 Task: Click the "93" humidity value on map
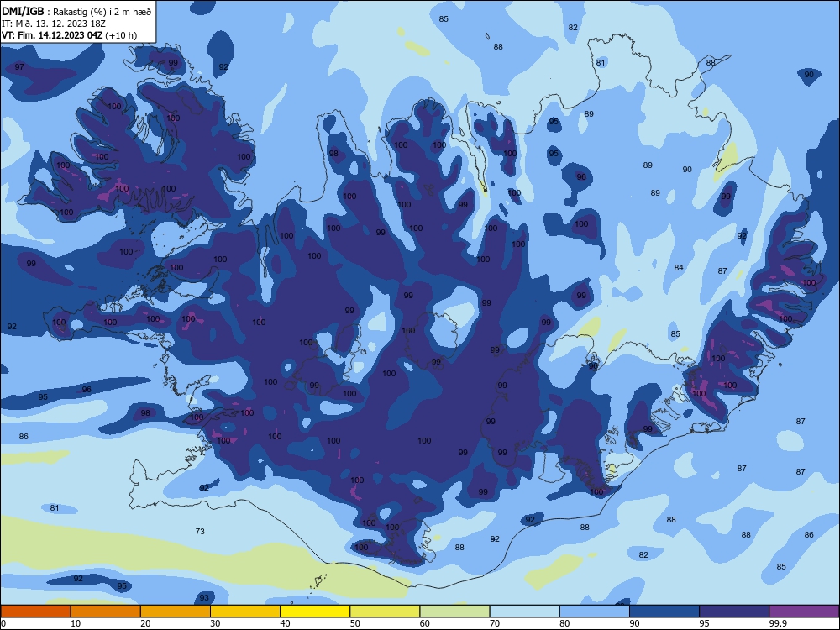[204, 598]
